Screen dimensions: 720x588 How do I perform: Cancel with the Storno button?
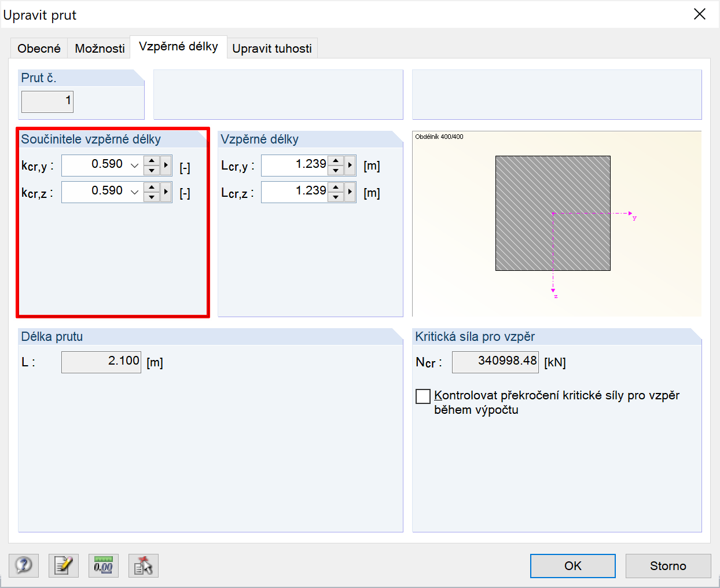click(x=668, y=566)
